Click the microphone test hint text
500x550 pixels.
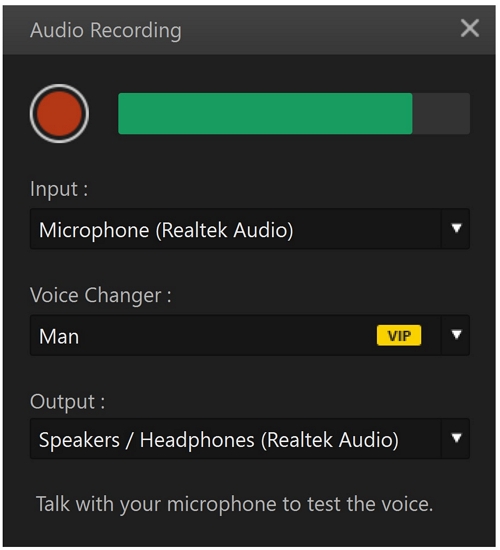(x=234, y=504)
